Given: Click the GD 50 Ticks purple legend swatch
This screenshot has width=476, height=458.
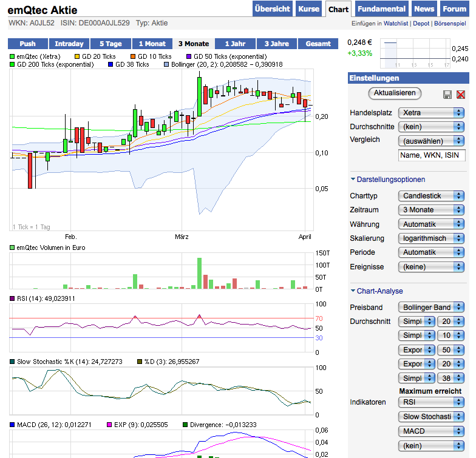Looking at the screenshot, I should [189, 56].
